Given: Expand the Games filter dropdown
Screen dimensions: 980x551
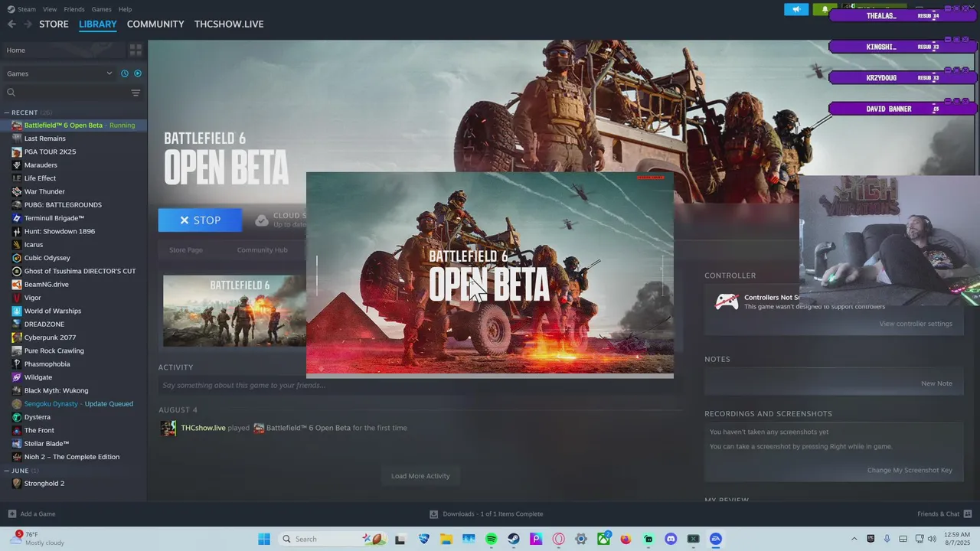Looking at the screenshot, I should (x=59, y=73).
